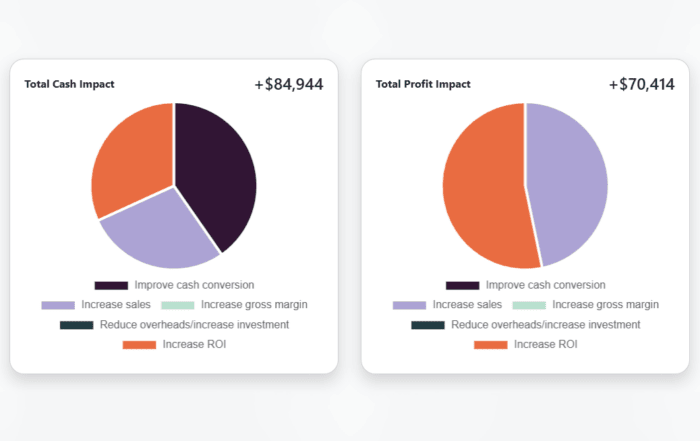Click the 'Total Profit Impact' card title
Image resolution: width=700 pixels, height=441 pixels.
423,85
